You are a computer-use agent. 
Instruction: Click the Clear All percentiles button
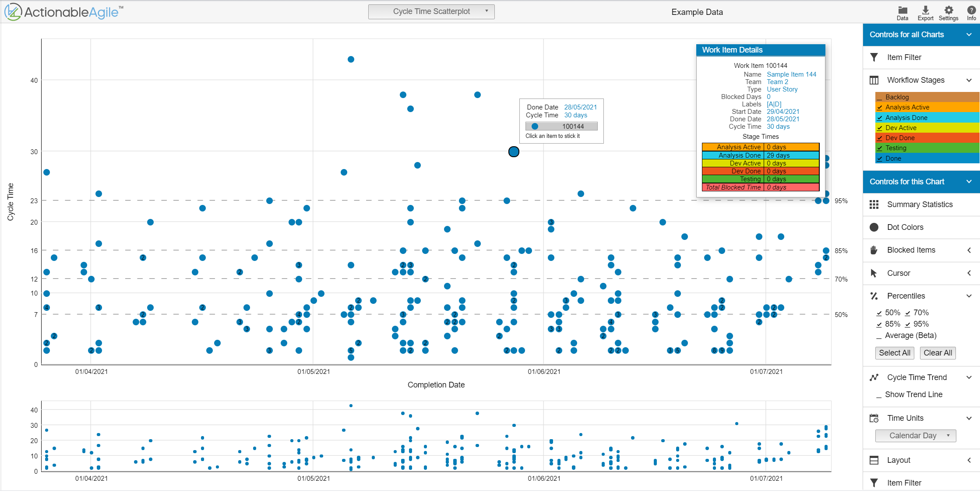pos(938,353)
